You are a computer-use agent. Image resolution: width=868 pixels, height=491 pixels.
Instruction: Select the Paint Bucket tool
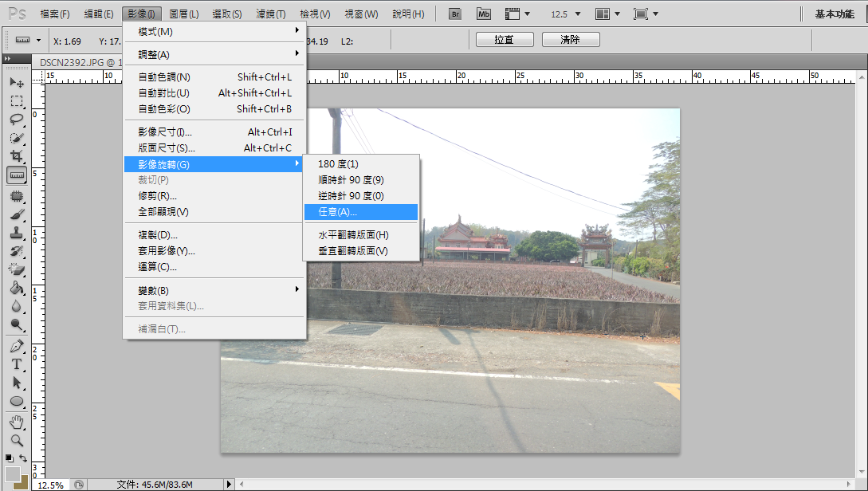click(17, 287)
